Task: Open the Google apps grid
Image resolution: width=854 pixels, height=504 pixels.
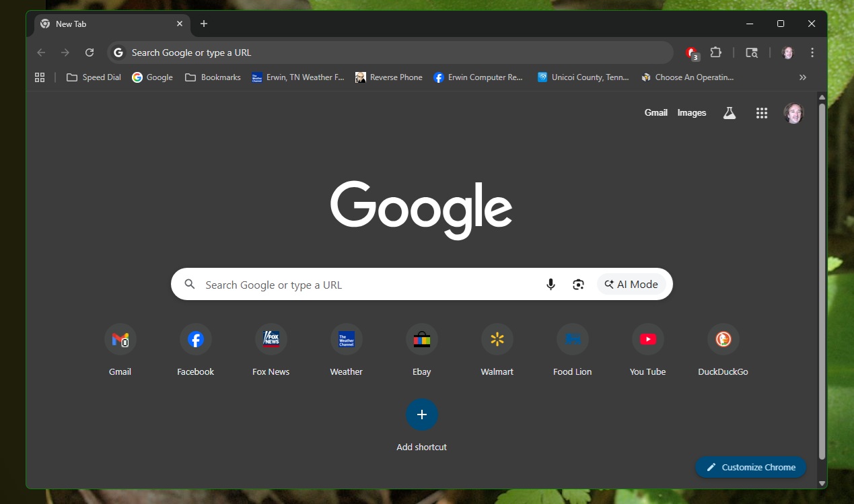Action: [x=761, y=113]
